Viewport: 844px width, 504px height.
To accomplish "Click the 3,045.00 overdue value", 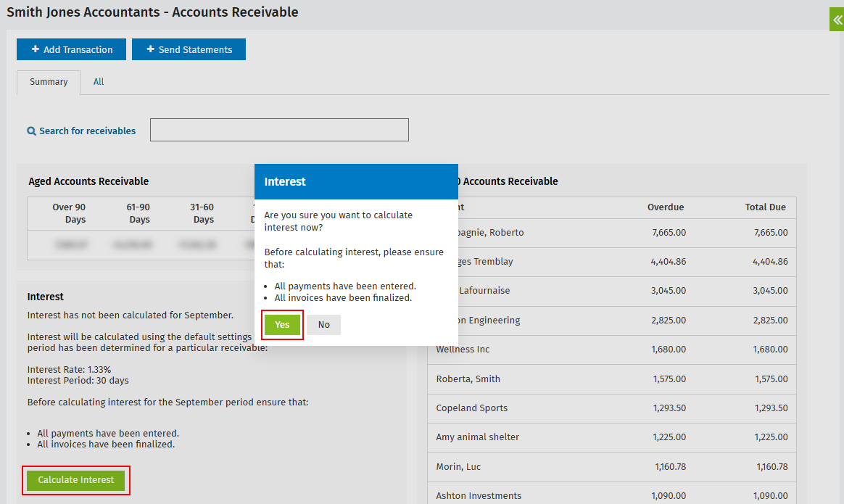I will [x=669, y=291].
